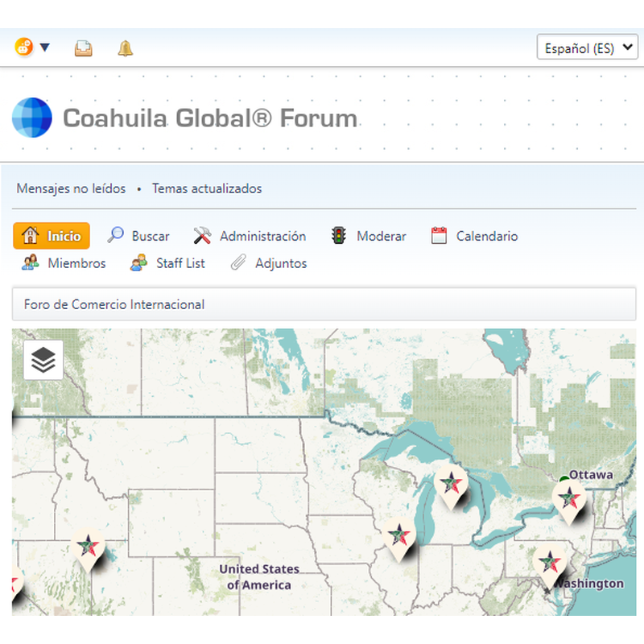Open Mensajes no leídos link

point(71,188)
